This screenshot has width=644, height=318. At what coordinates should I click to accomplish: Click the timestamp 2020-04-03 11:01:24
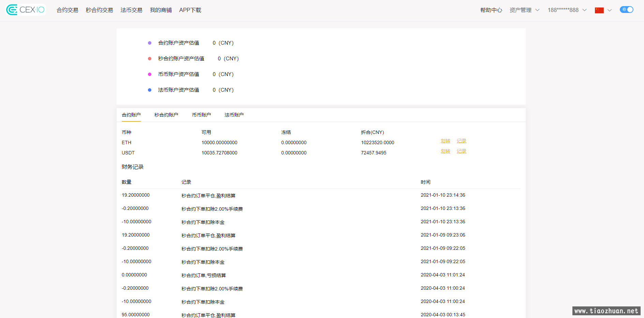point(443,275)
